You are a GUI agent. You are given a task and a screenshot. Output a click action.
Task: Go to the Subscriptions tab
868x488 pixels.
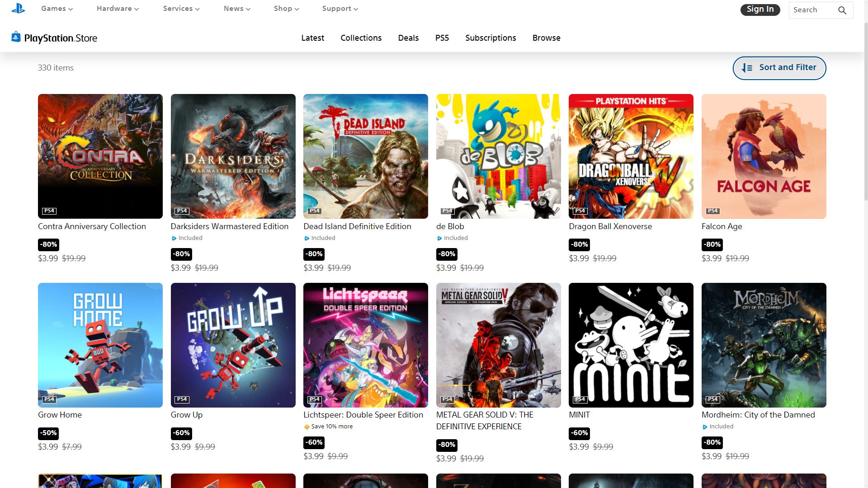pyautogui.click(x=491, y=38)
